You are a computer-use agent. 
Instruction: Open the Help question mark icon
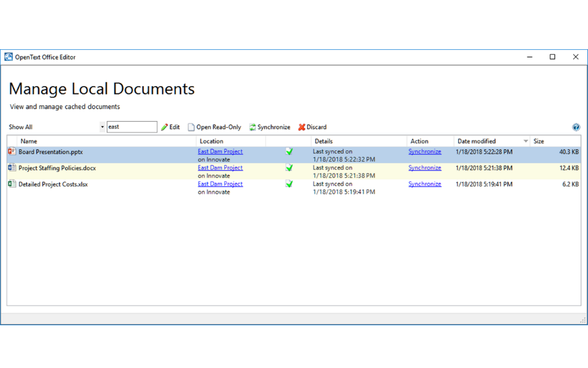[576, 127]
